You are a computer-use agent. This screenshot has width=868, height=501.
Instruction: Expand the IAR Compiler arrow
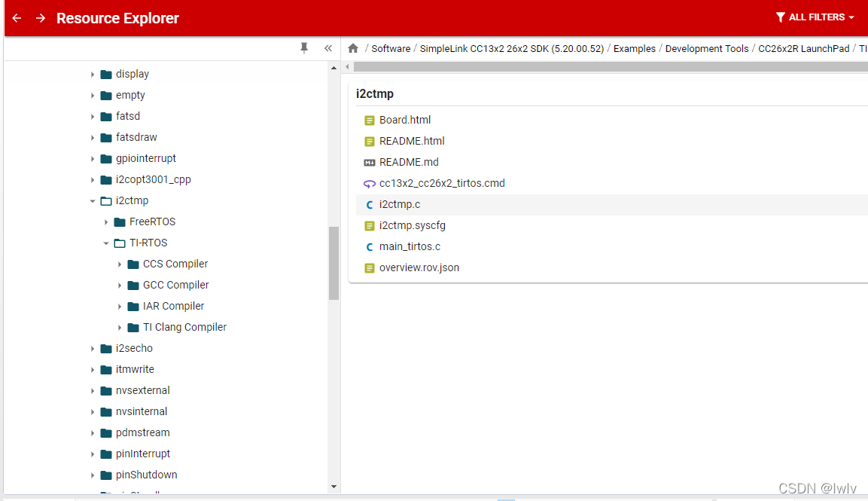120,307
